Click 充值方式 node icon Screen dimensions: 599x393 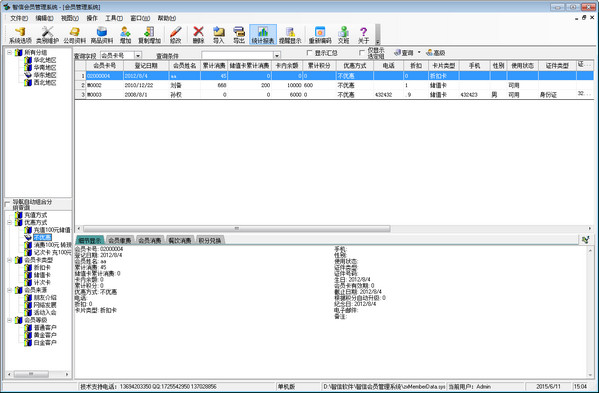point(19,215)
